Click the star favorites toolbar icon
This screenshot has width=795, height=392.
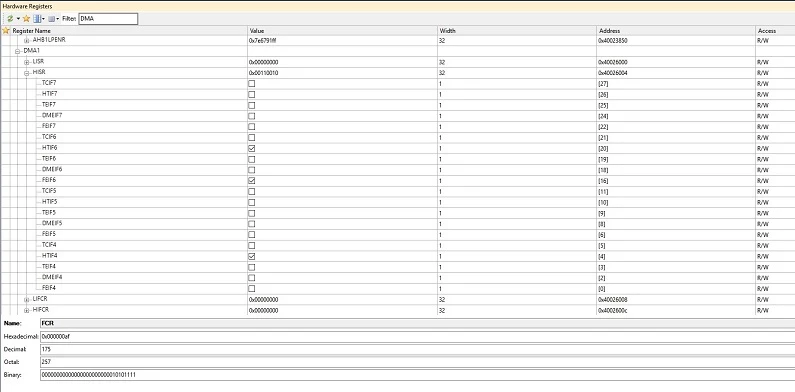[x=26, y=19]
